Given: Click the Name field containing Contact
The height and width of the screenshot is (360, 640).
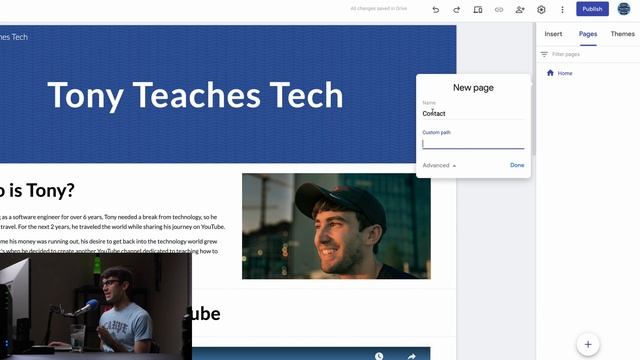Looking at the screenshot, I should [x=473, y=113].
